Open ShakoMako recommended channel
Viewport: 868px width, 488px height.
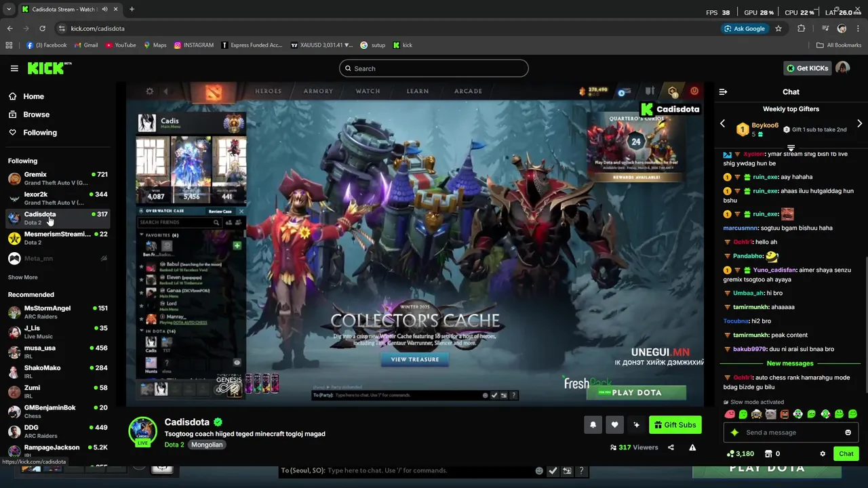pos(58,371)
